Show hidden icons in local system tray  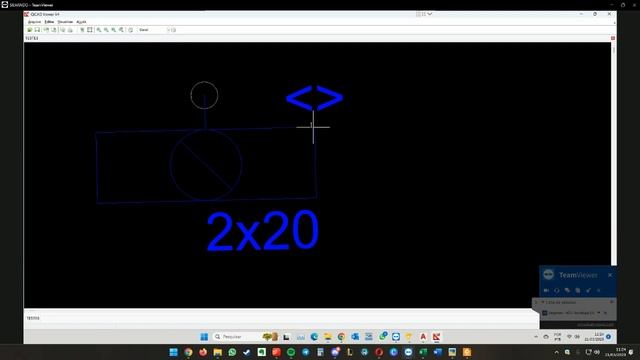coord(556,352)
